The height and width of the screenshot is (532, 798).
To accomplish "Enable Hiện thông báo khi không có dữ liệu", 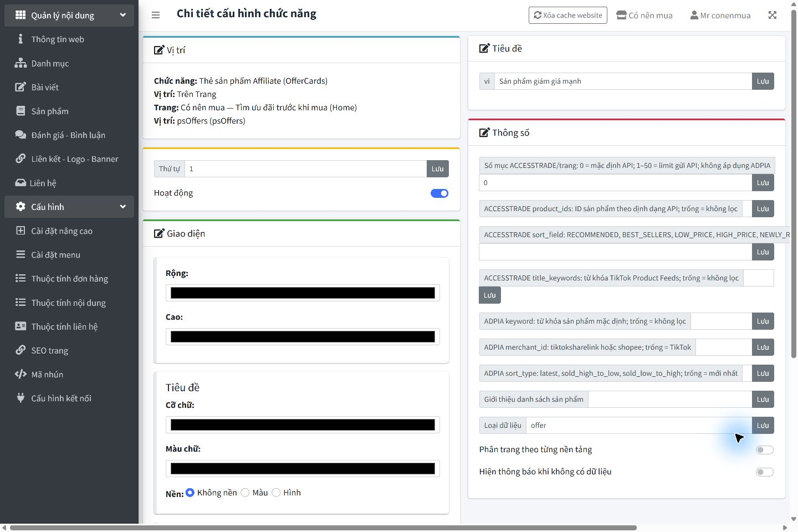I will pos(765,472).
